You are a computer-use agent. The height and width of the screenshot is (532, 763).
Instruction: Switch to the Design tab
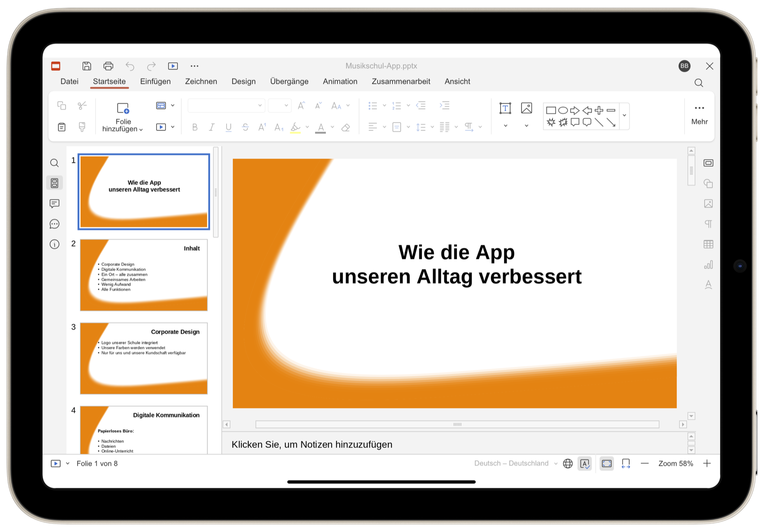[244, 81]
